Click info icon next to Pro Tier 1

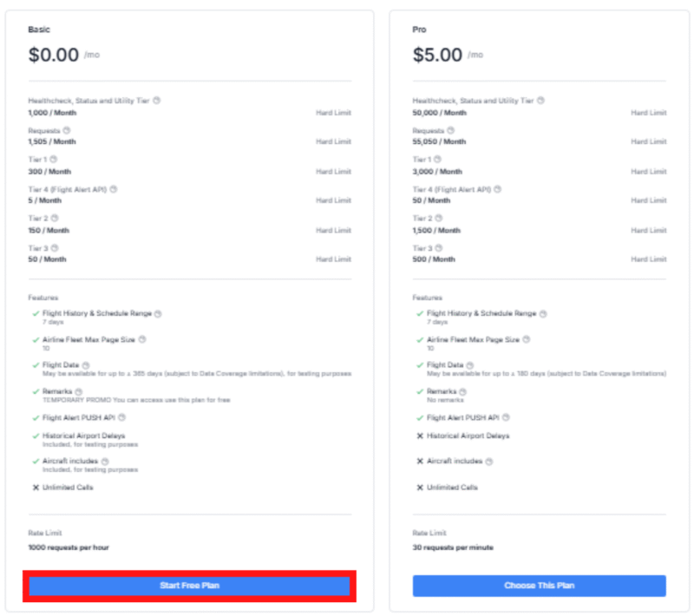[438, 160]
